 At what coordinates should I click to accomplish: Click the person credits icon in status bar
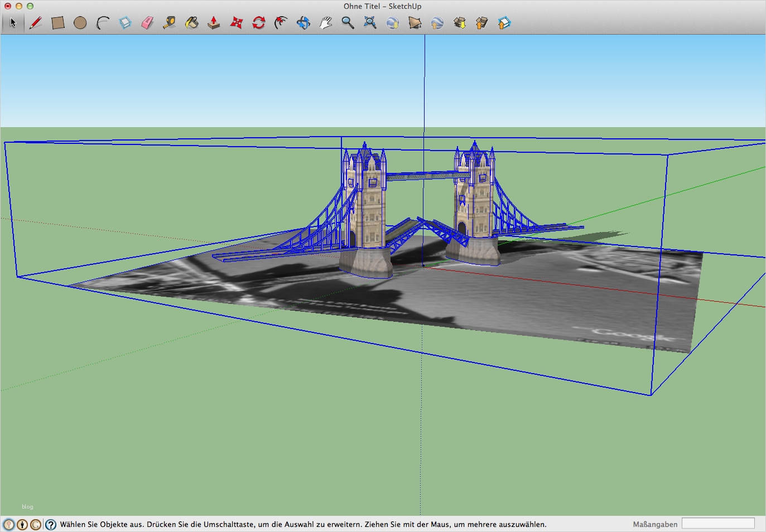[x=22, y=525]
